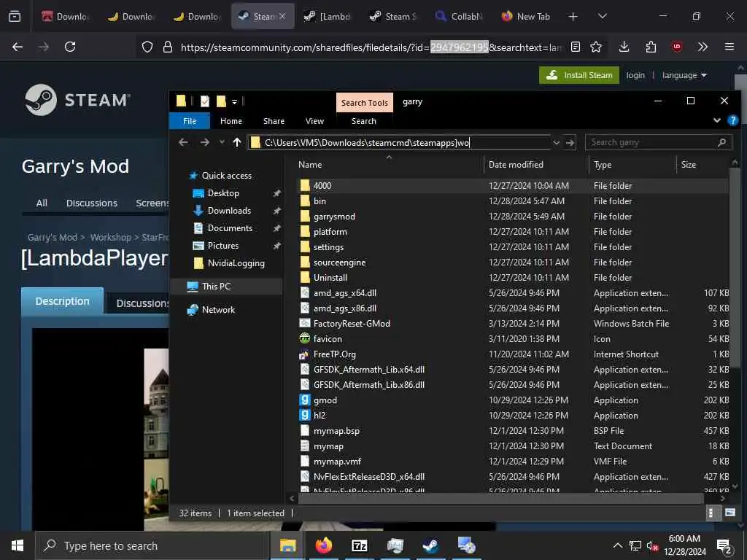
Task: Open Firefox View icon at tab strip start
Action: pyautogui.click(x=15, y=16)
